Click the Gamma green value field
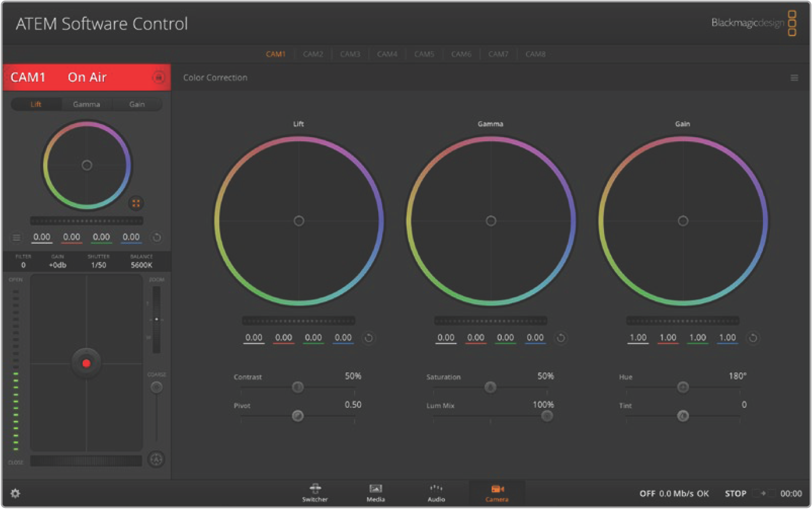 [505, 338]
